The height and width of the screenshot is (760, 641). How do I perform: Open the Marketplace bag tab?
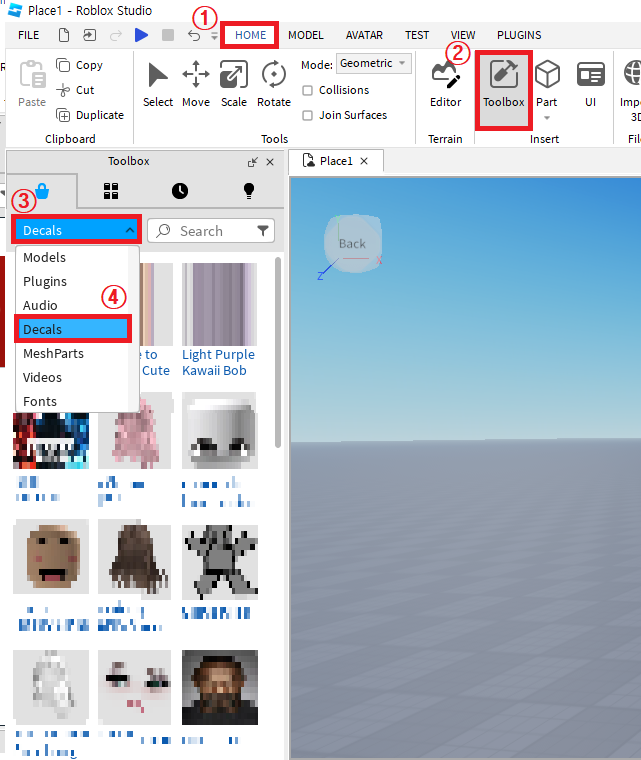click(42, 191)
